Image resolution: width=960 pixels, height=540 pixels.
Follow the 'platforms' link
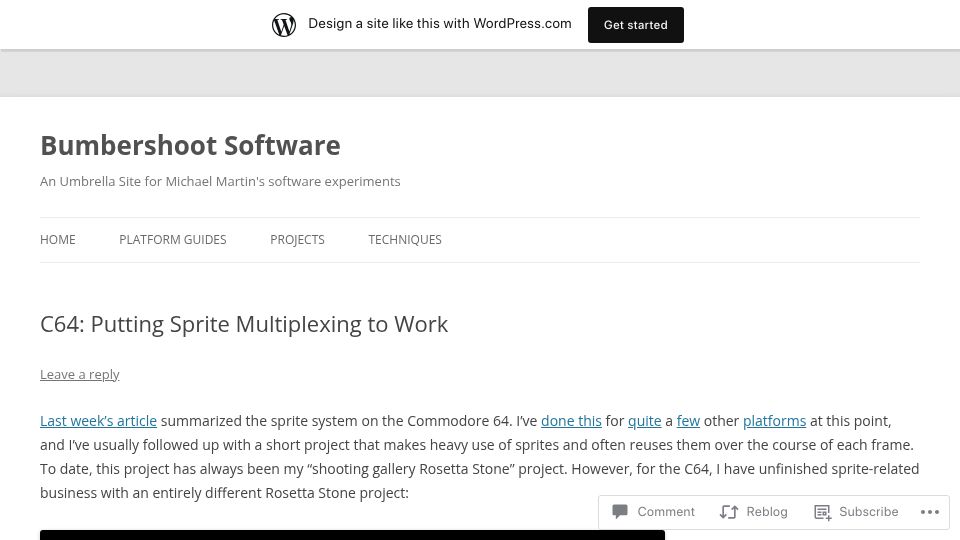(x=774, y=421)
